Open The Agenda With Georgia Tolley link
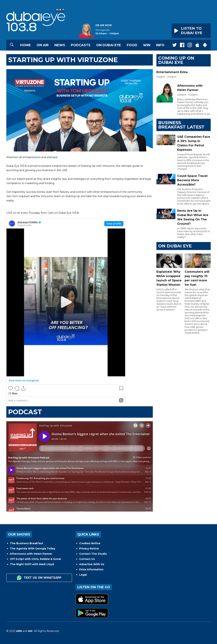 [x=33, y=548]
